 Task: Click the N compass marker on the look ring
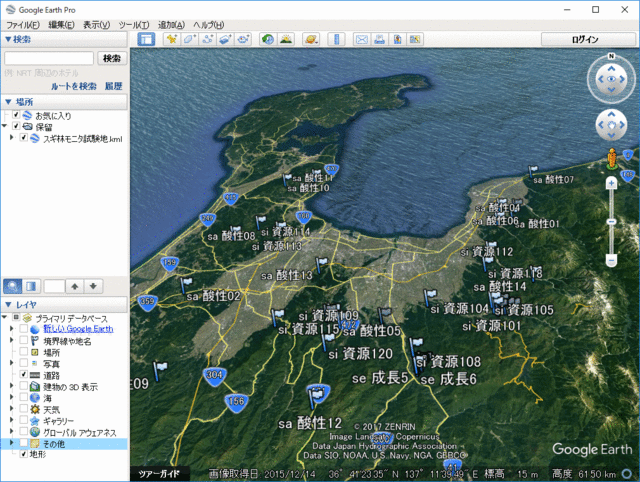click(x=611, y=56)
